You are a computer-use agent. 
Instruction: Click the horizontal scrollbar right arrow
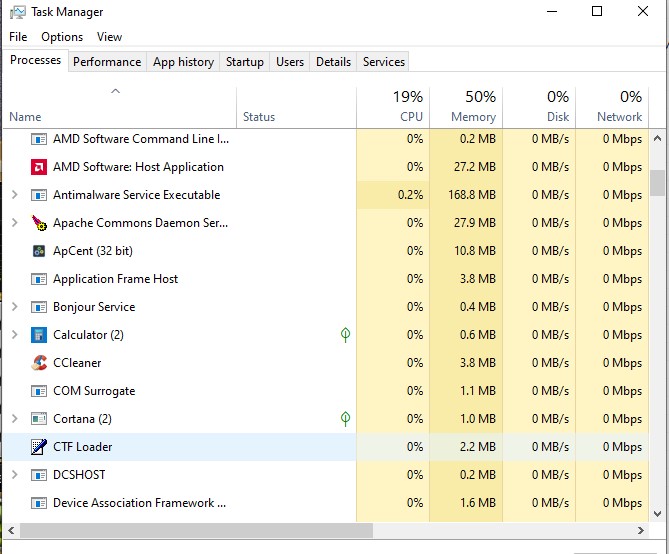641,531
